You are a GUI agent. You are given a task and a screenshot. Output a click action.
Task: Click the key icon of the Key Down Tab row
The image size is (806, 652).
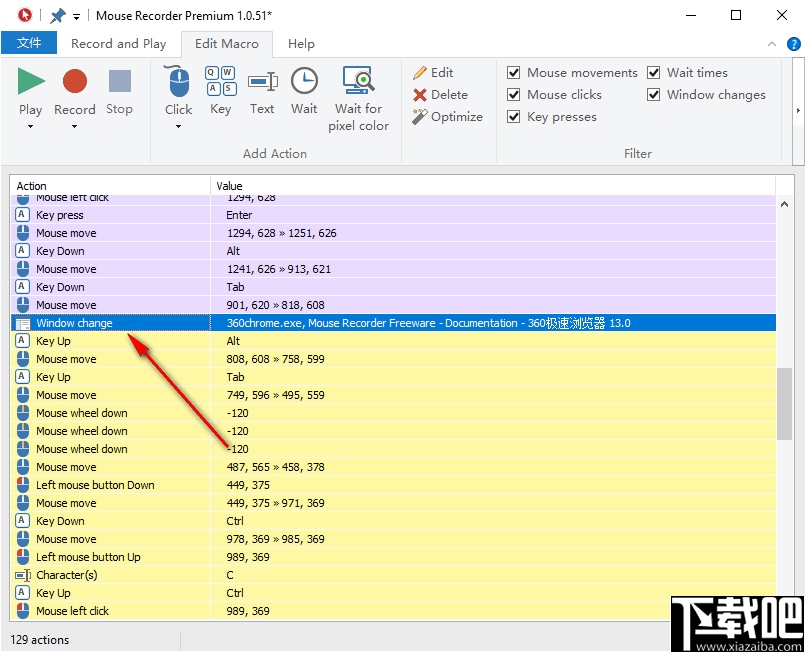click(x=22, y=286)
